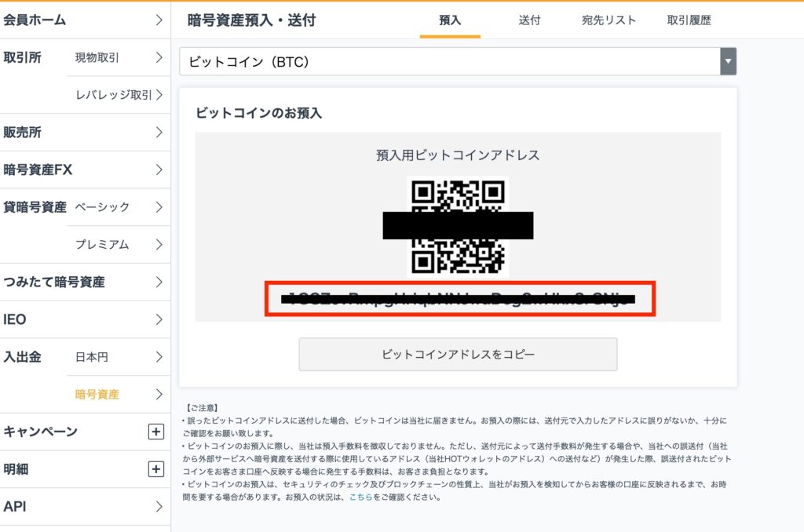Click the chevron beside ベーシック
804x532 pixels.
(159, 207)
